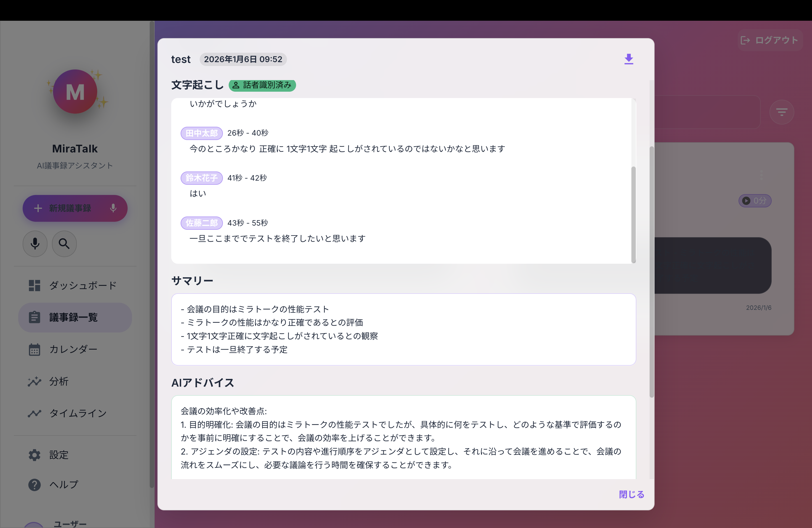Viewport: 812px width, 528px height.
Task: Open search with the magnifier icon
Action: [x=64, y=244]
